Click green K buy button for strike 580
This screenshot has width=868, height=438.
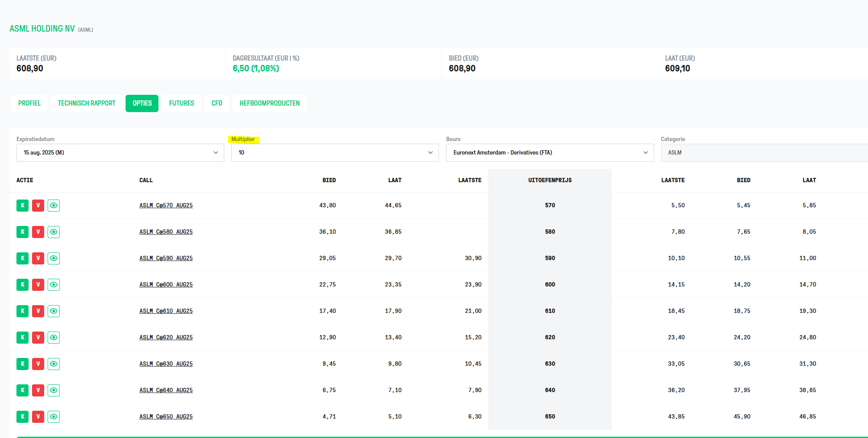(23, 232)
